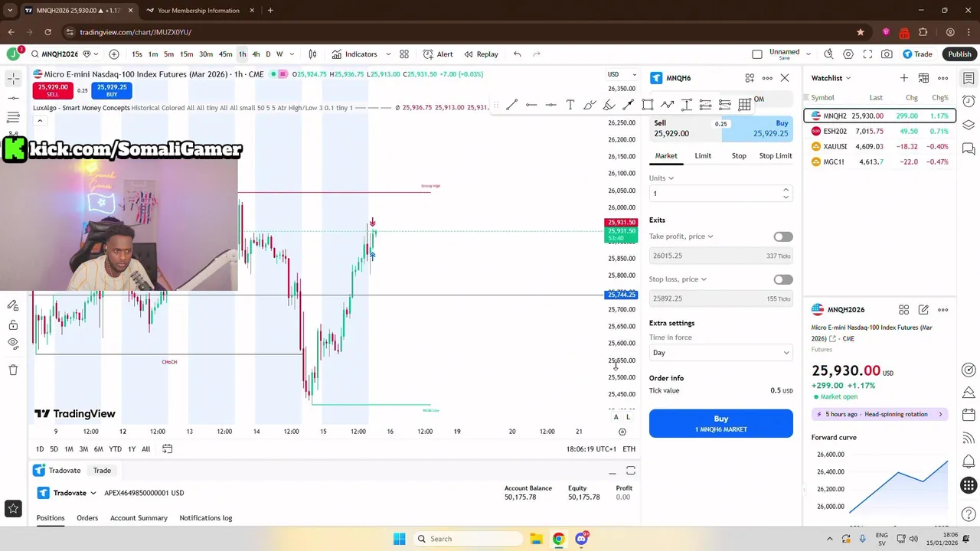The image size is (980, 551).
Task: Expand Take profit price type dropdown
Action: pos(681,236)
